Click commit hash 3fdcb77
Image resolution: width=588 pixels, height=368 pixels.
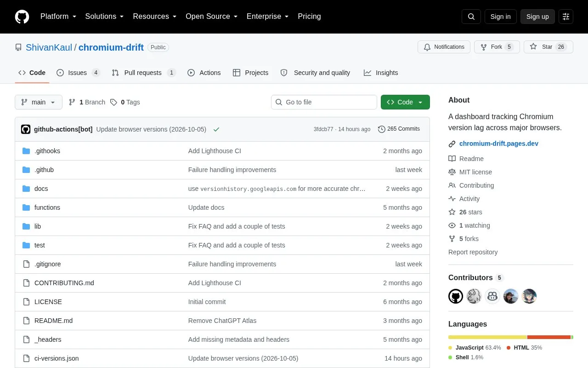coord(323,129)
